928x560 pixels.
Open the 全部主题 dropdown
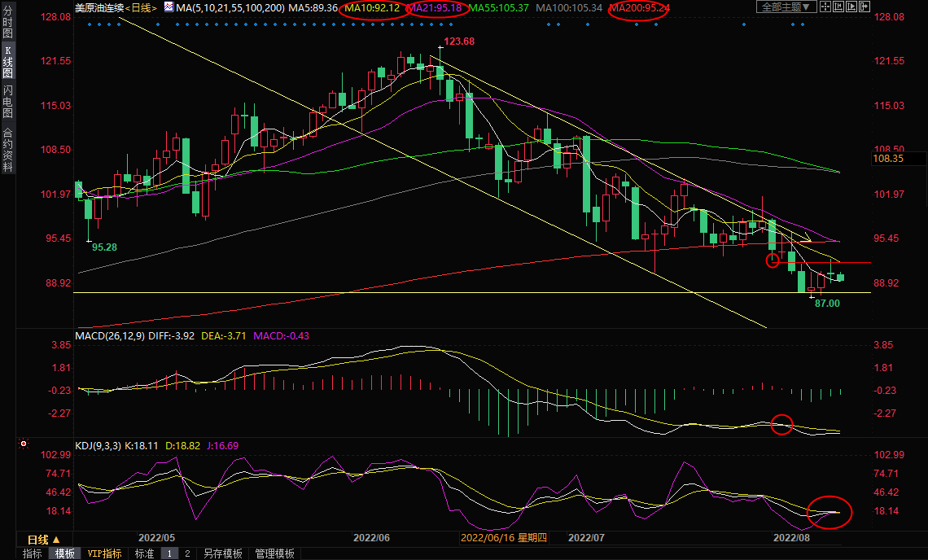(786, 7)
